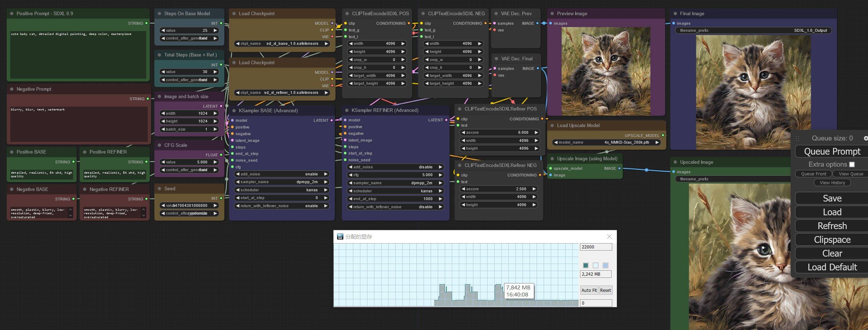Screen dimensions: 868x330
Task: Click the Queue Prompt button
Action: tap(832, 151)
